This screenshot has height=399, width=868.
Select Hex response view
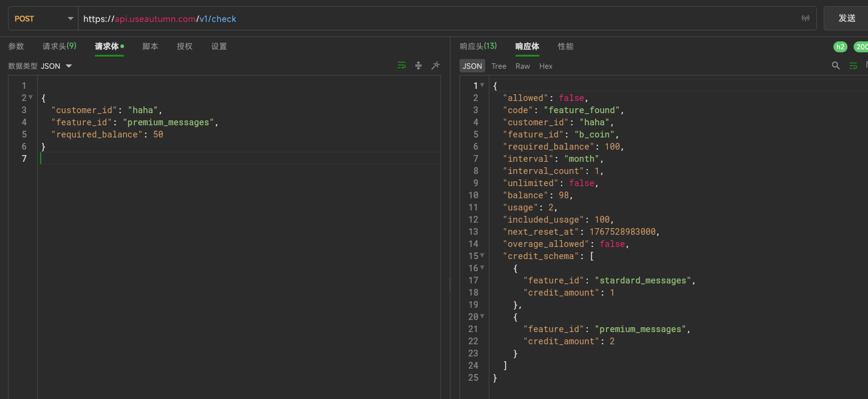pyautogui.click(x=546, y=66)
